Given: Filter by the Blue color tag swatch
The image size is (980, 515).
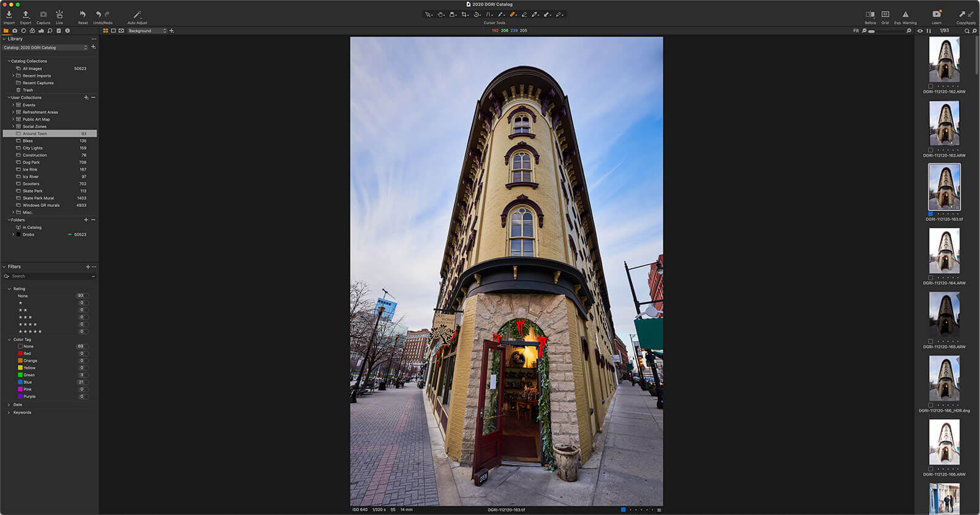Looking at the screenshot, I should [20, 382].
